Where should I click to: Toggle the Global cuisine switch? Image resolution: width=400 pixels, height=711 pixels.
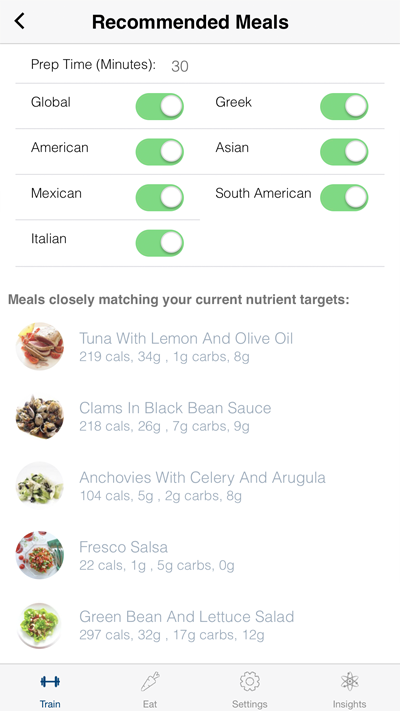pos(160,107)
